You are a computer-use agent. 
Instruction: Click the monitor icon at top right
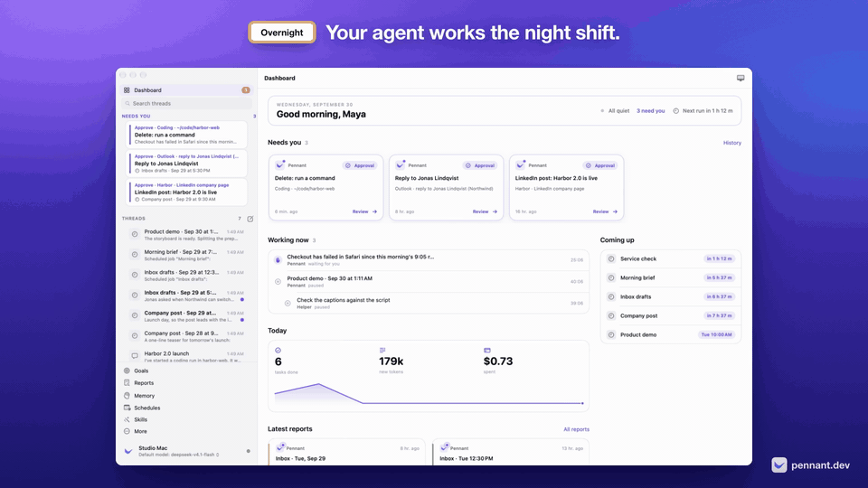[x=741, y=78]
